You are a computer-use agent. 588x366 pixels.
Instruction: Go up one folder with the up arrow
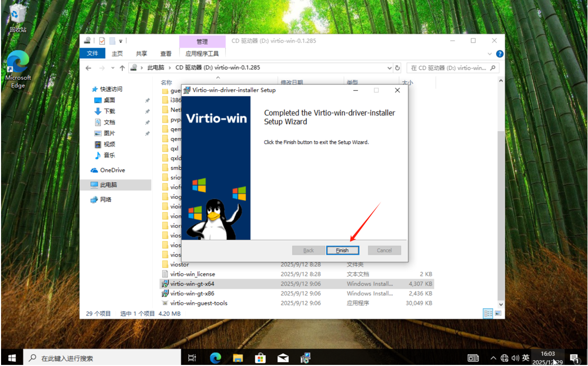click(122, 68)
